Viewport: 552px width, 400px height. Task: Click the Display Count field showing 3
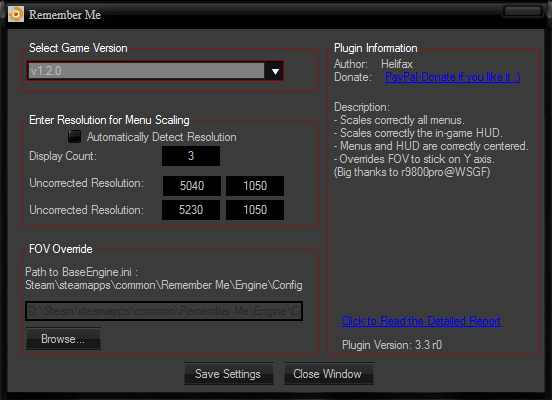(x=191, y=156)
